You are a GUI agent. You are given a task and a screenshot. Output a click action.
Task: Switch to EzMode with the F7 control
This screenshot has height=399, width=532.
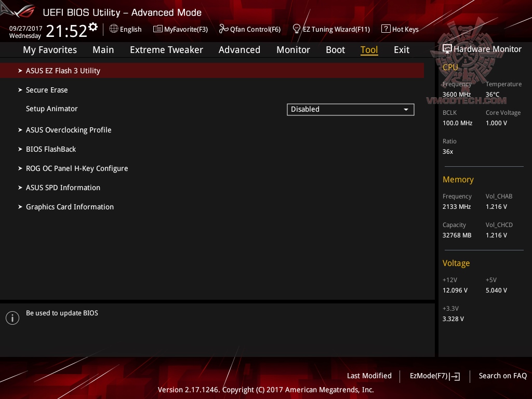point(434,376)
